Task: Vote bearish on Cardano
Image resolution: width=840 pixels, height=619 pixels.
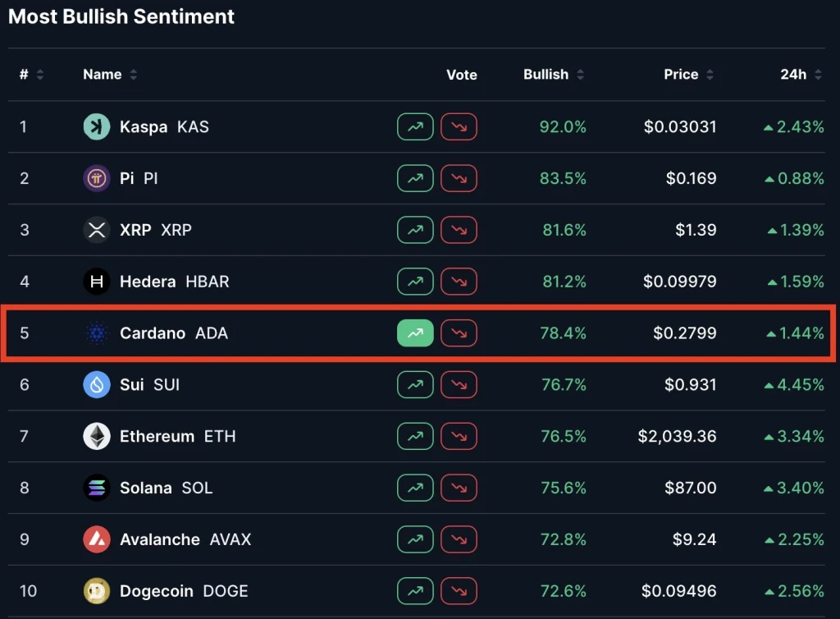Action: (x=459, y=333)
